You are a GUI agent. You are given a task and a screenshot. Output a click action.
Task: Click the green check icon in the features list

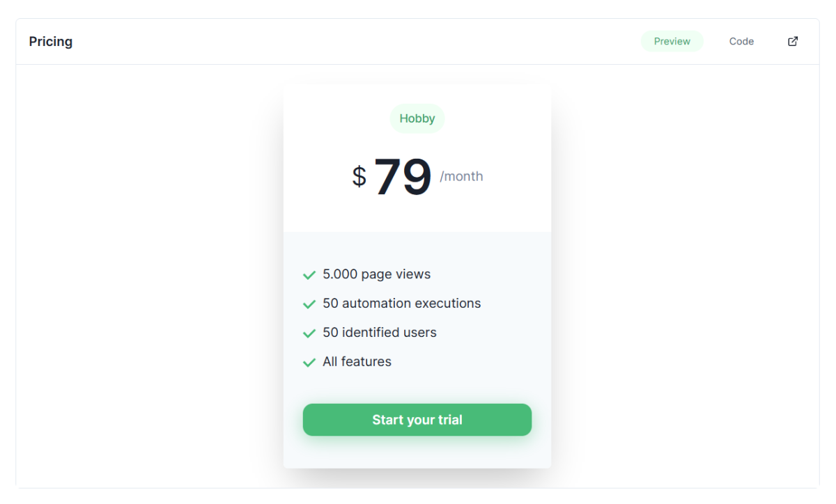point(309,275)
